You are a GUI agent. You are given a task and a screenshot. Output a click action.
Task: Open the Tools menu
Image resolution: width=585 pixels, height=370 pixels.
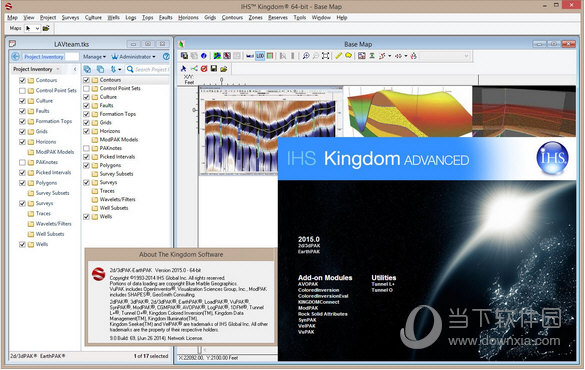point(300,18)
